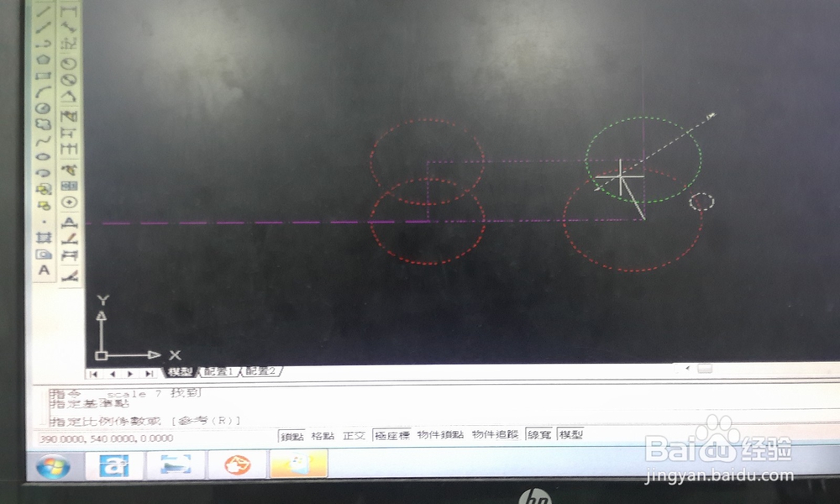The height and width of the screenshot is (504, 840).
Task: Select the Revision Cloud tool
Action: (x=44, y=124)
